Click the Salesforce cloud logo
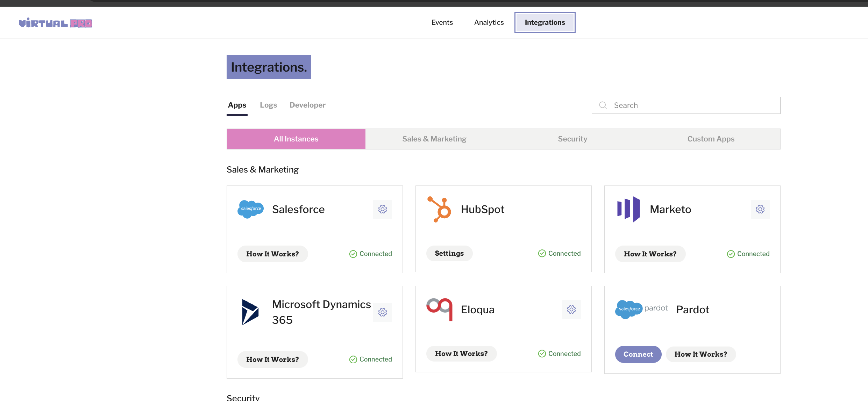This screenshot has height=401, width=868. (x=251, y=209)
